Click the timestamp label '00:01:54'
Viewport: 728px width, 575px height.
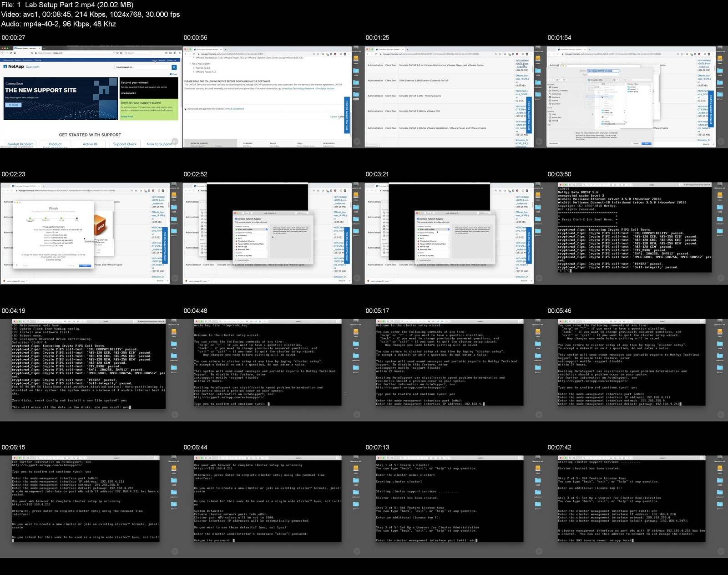coord(560,38)
